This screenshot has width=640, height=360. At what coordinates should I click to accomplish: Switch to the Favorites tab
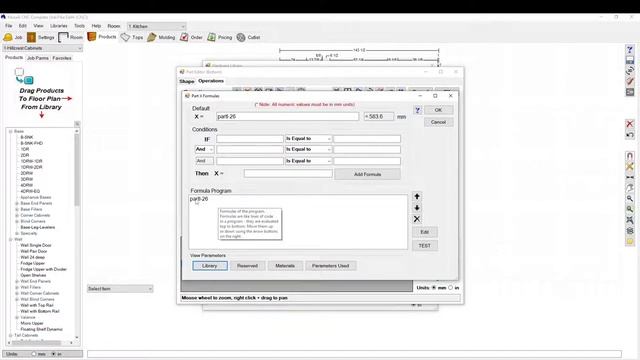(x=62, y=58)
